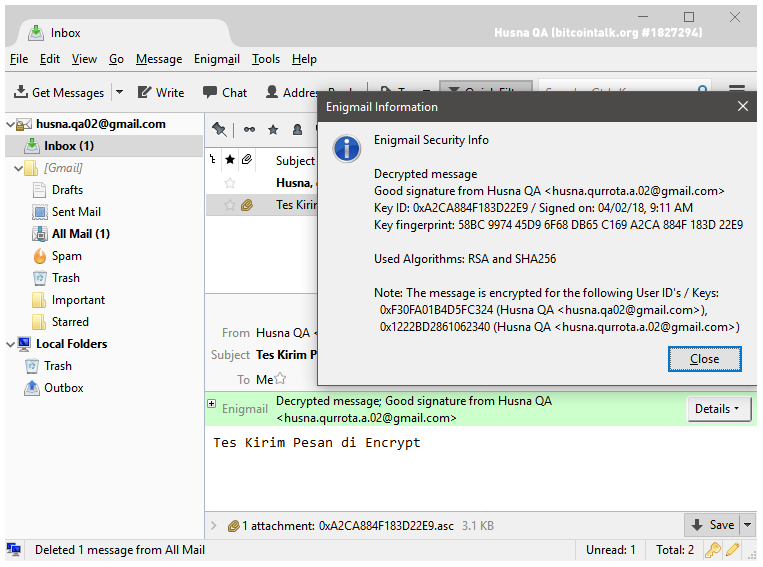Click the online status icon in status bar
The image size is (763, 567).
tap(14, 550)
